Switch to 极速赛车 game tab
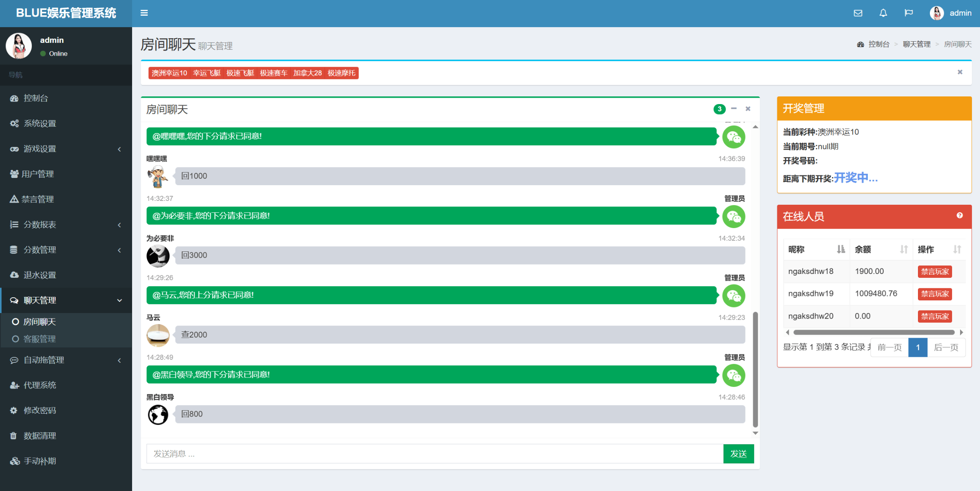The width and height of the screenshot is (980, 491). pyautogui.click(x=274, y=73)
